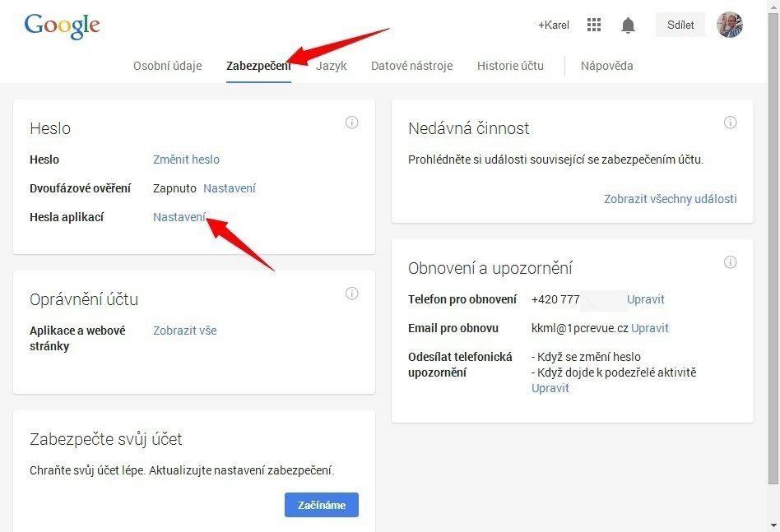Open the Datové nástroje tab

point(412,66)
